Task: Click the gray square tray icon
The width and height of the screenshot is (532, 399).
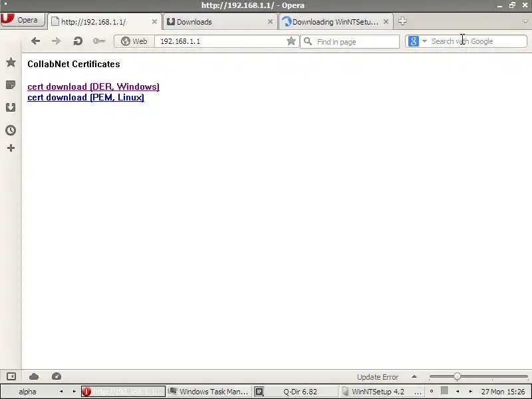Action: click(x=444, y=390)
